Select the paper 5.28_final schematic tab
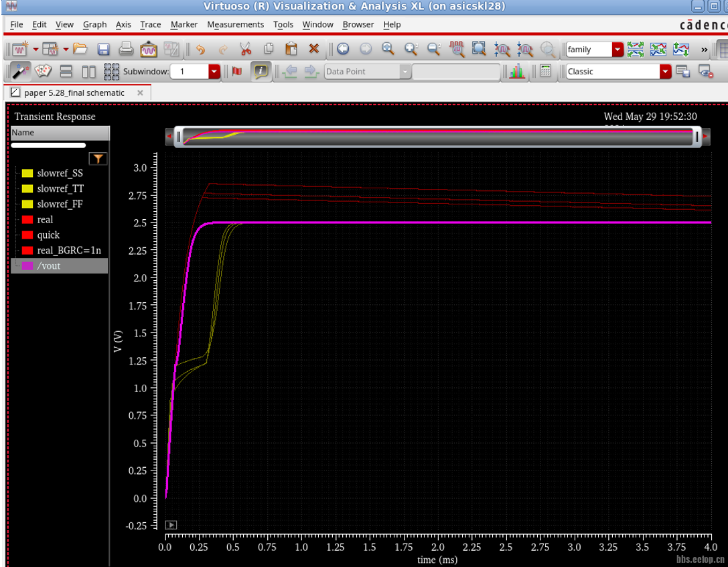728x567 pixels. 74,93
